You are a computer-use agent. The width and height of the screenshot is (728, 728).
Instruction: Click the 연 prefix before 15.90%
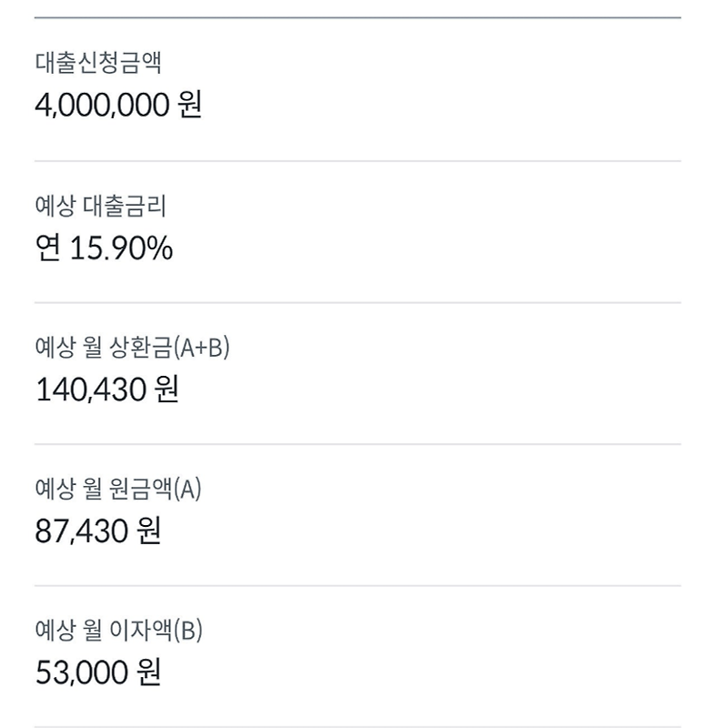(47, 248)
